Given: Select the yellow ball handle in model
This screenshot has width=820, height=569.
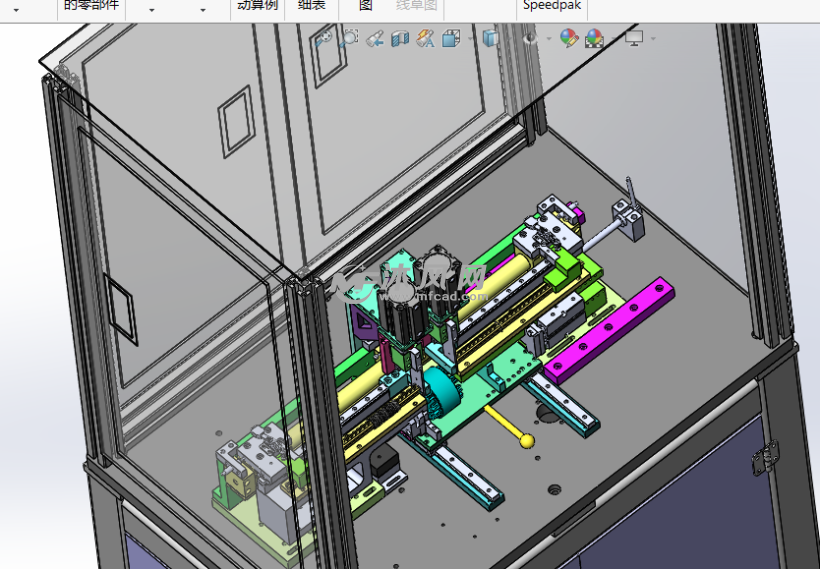Looking at the screenshot, I should pyautogui.click(x=526, y=441).
